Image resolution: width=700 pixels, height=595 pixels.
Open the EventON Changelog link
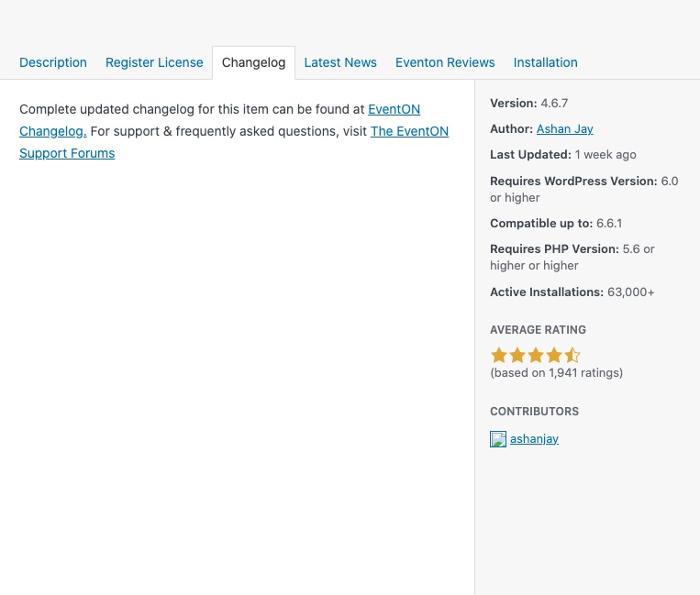tap(394, 109)
